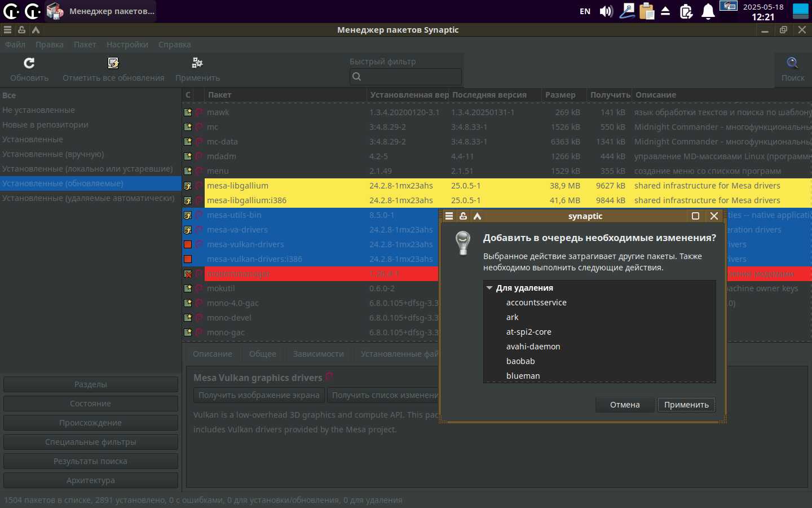
Task: Click the Результаты поиска button
Action: (x=91, y=461)
